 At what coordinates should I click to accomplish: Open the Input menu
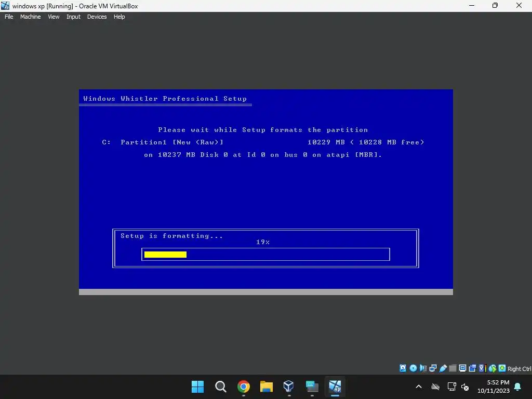pyautogui.click(x=73, y=17)
